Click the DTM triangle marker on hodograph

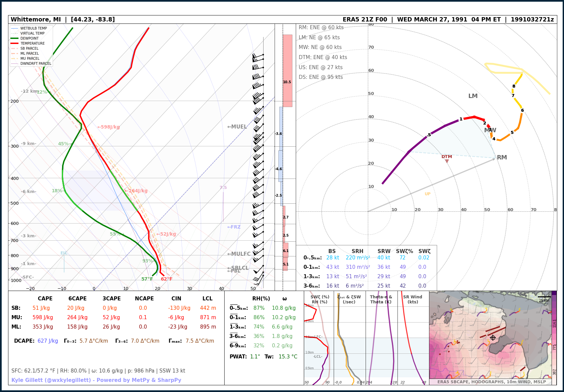click(447, 161)
